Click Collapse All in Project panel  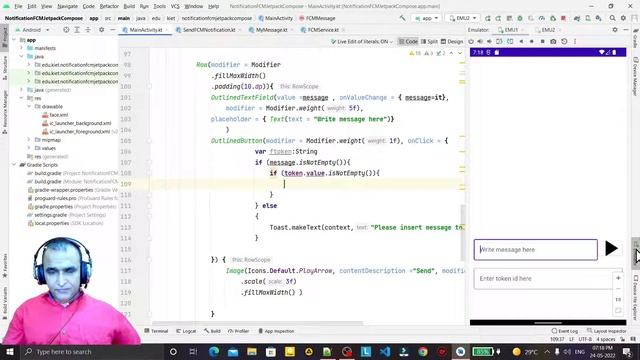click(88, 30)
